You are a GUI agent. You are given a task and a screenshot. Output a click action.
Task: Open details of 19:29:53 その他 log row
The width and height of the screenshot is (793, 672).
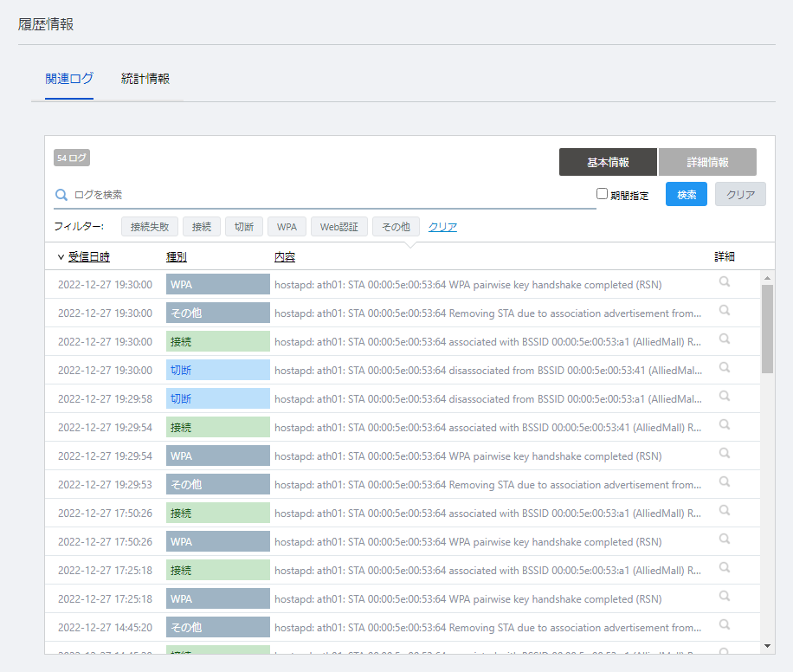(724, 481)
